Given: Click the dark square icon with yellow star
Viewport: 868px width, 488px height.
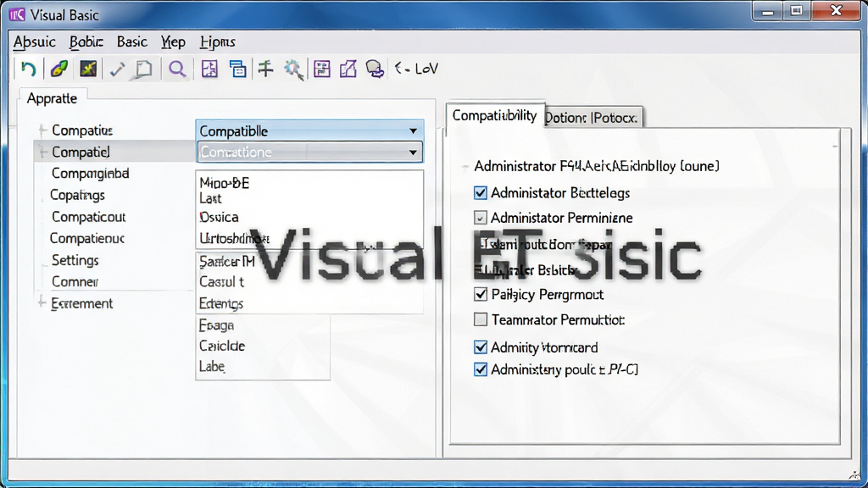Looking at the screenshot, I should (x=88, y=69).
